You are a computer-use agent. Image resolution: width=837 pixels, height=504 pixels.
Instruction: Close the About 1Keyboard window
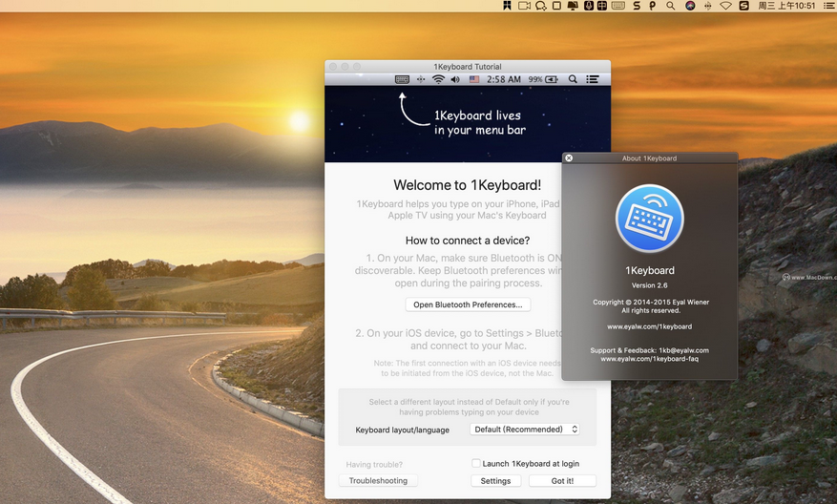569,158
